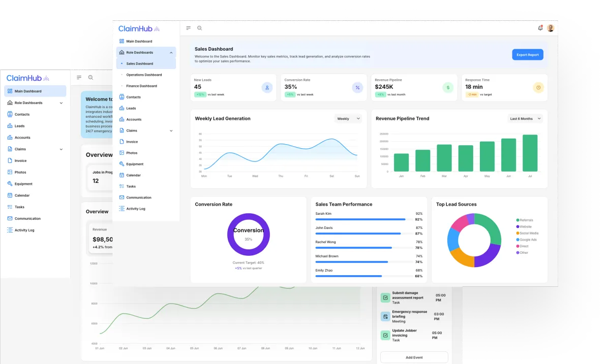Open the Last 6 Months dropdown
Screen dimensions: 610x364
[x=525, y=118]
